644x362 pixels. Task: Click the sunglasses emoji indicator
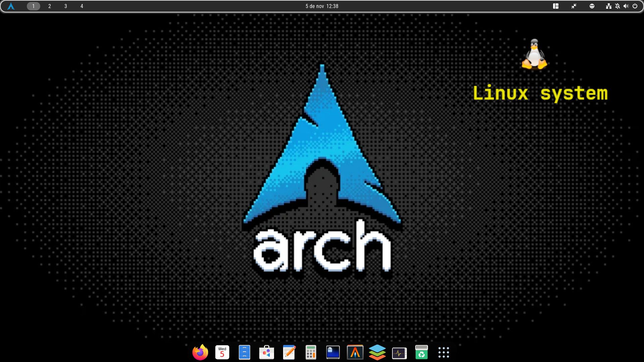(592, 6)
